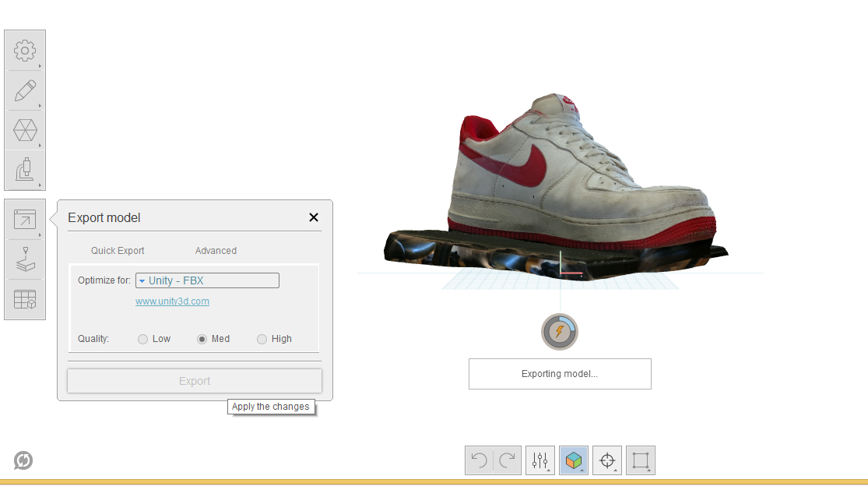Image resolution: width=868 pixels, height=490 pixels.
Task: Click the Quality label
Action: pos(93,339)
